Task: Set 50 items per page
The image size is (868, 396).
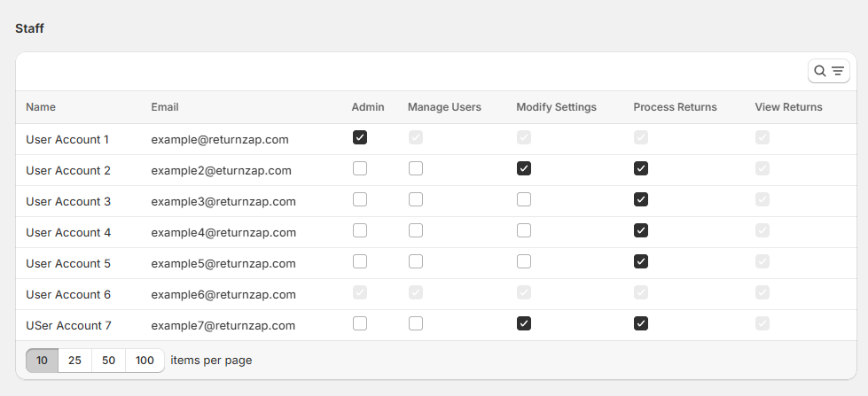Action: pos(108,361)
